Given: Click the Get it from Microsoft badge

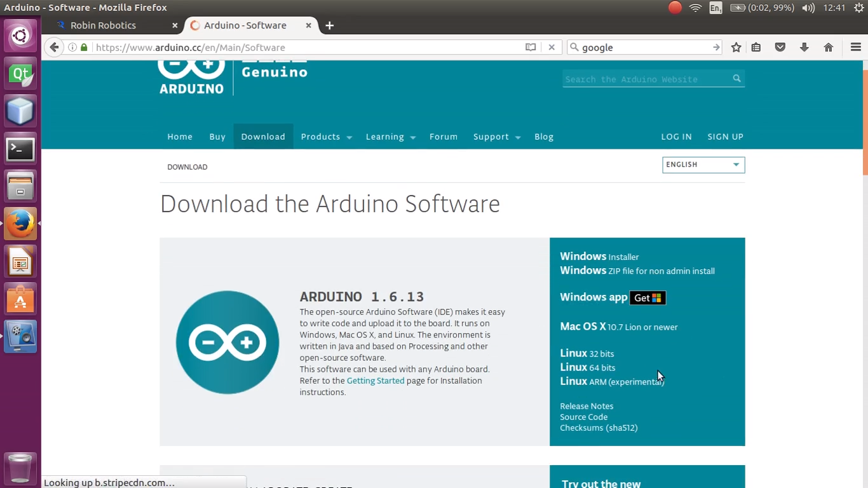Looking at the screenshot, I should [x=647, y=297].
